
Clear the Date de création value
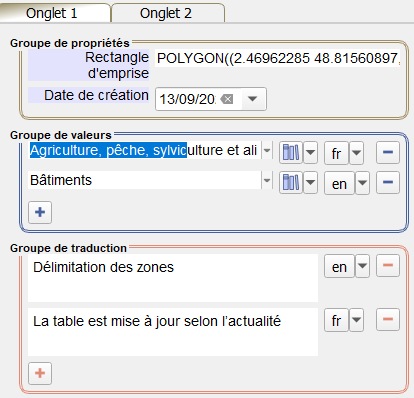(227, 99)
